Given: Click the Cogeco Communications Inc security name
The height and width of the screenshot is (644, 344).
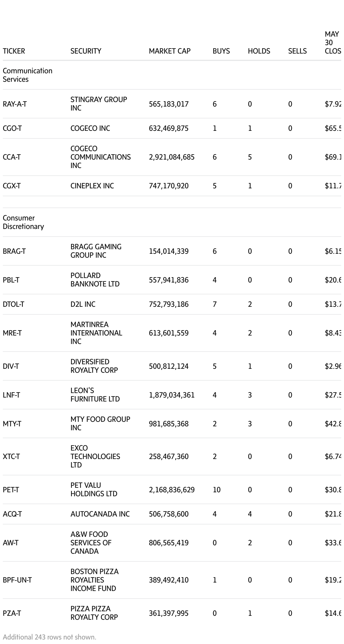Looking at the screenshot, I should pyautogui.click(x=100, y=157).
